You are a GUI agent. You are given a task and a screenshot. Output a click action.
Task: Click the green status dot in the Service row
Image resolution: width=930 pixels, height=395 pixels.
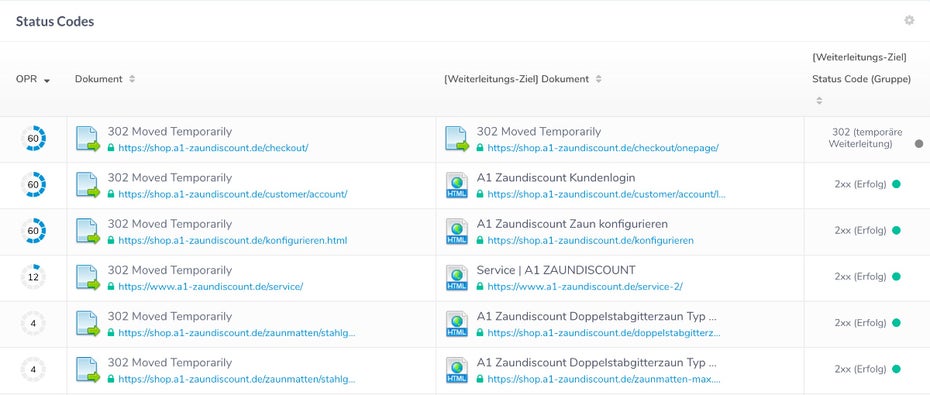[896, 276]
